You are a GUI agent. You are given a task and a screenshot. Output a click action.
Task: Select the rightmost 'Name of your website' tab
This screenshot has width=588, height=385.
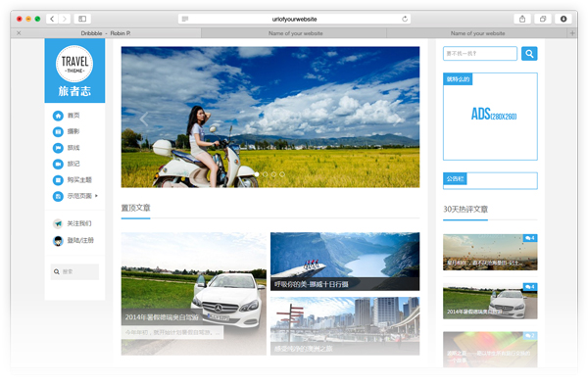click(477, 33)
